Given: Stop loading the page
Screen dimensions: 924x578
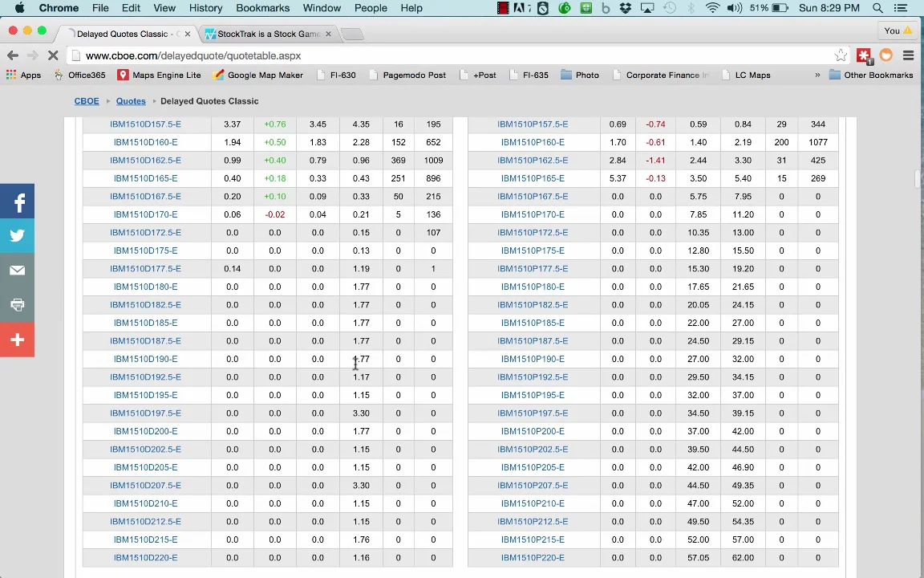Looking at the screenshot, I should tap(52, 55).
